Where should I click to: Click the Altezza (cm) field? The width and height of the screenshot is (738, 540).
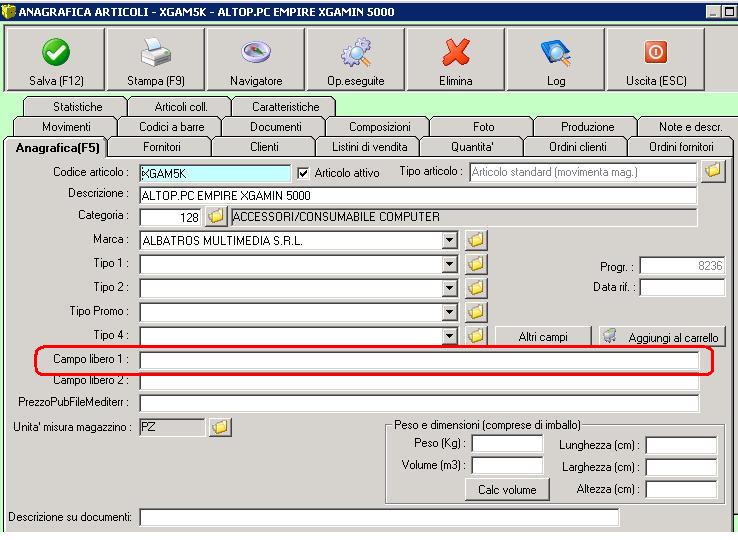coord(681,489)
